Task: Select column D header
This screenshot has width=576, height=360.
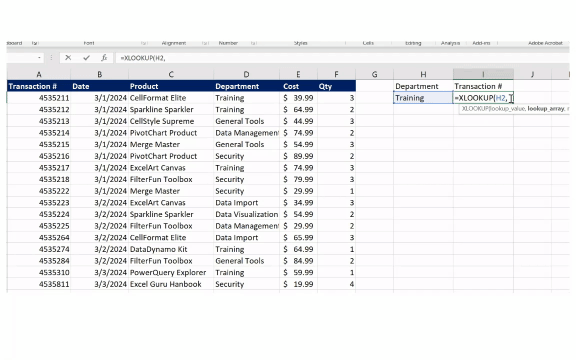Action: (246, 74)
